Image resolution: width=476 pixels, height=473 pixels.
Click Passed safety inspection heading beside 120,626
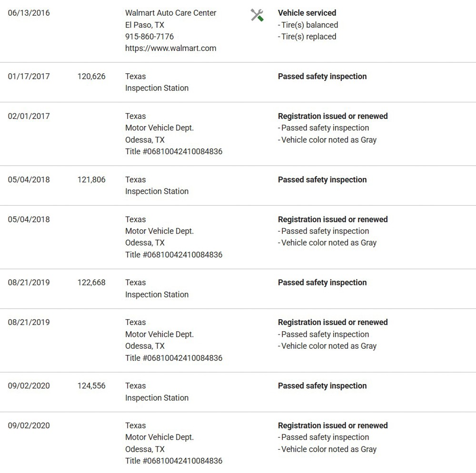[x=322, y=76]
